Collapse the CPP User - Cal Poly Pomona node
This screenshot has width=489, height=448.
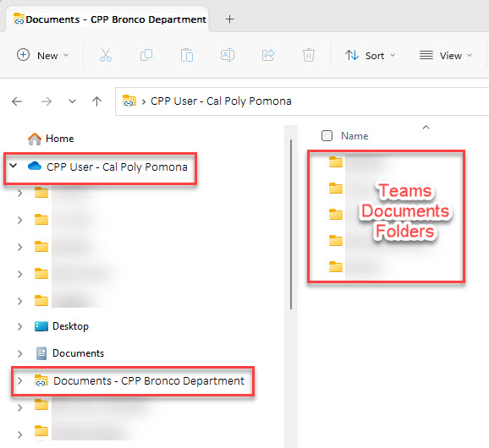tap(13, 166)
